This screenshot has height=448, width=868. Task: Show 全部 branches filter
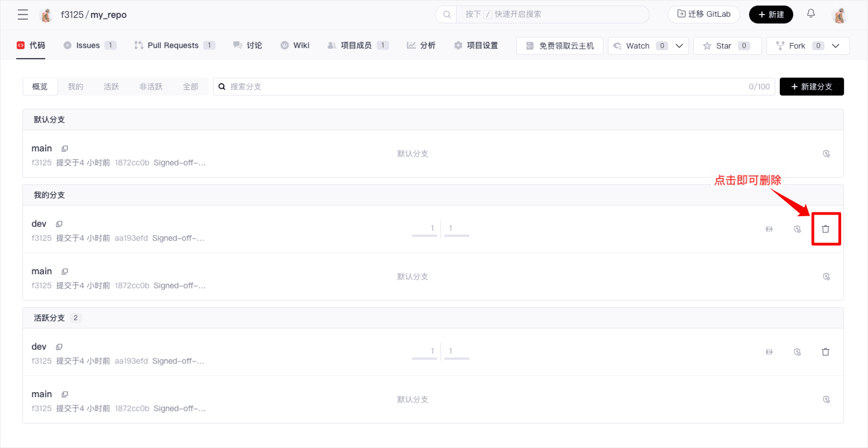click(190, 87)
